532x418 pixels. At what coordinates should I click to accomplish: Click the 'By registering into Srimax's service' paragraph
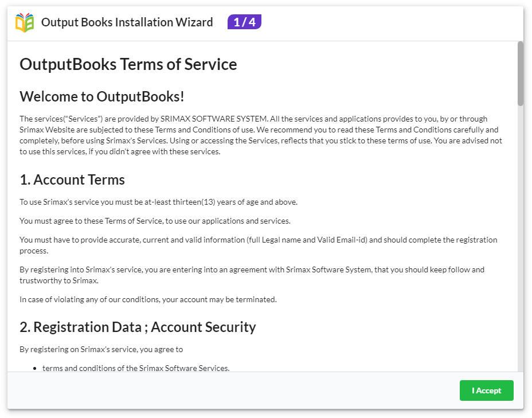pos(252,275)
